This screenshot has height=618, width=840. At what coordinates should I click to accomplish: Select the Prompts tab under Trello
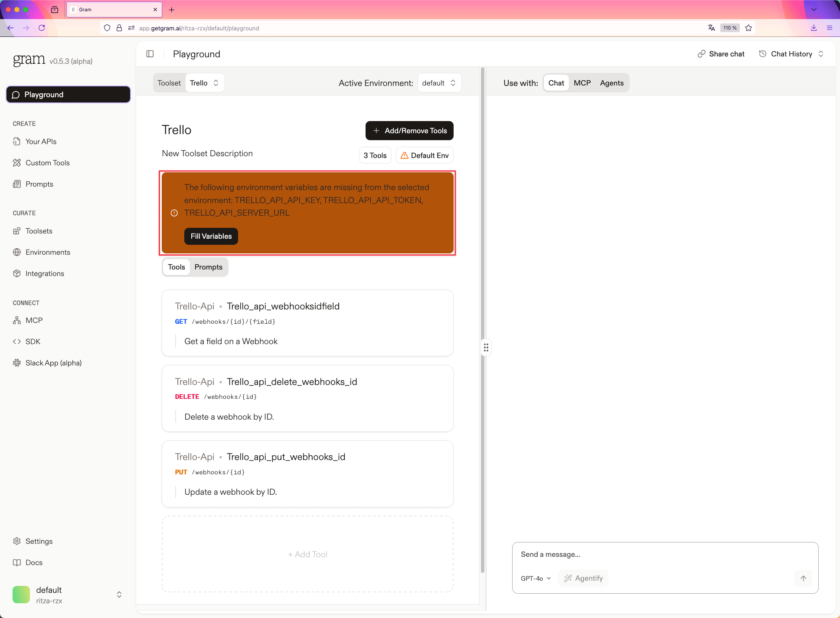click(x=208, y=267)
